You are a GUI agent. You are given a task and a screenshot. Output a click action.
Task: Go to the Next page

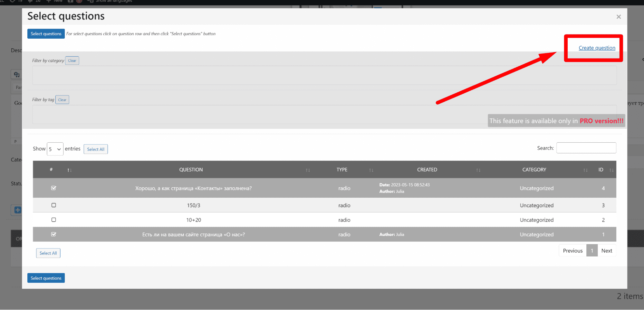point(606,251)
